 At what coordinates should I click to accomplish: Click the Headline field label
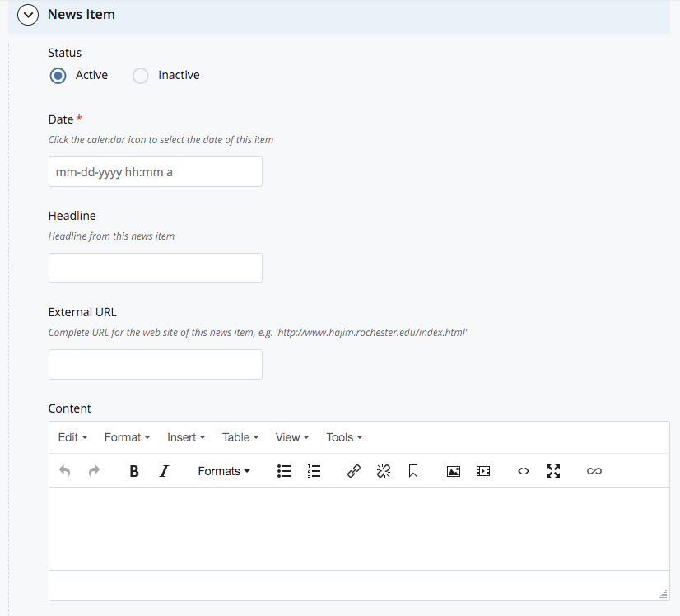click(x=72, y=216)
